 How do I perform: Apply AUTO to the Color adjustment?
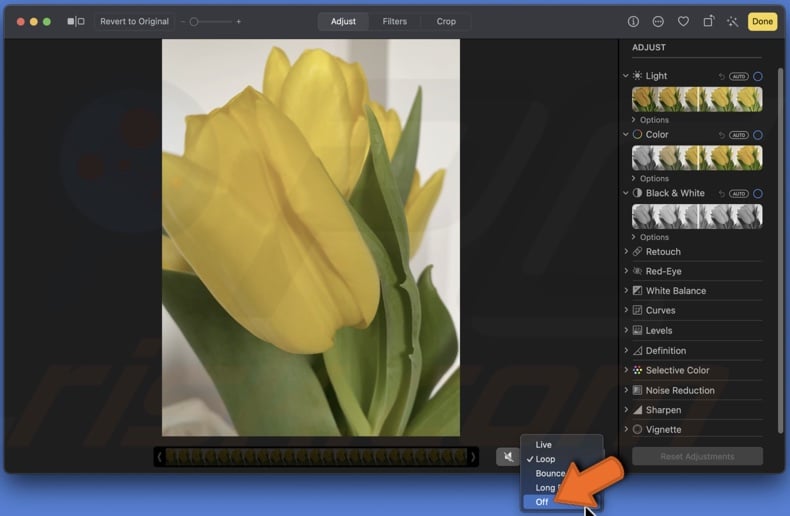click(x=739, y=135)
